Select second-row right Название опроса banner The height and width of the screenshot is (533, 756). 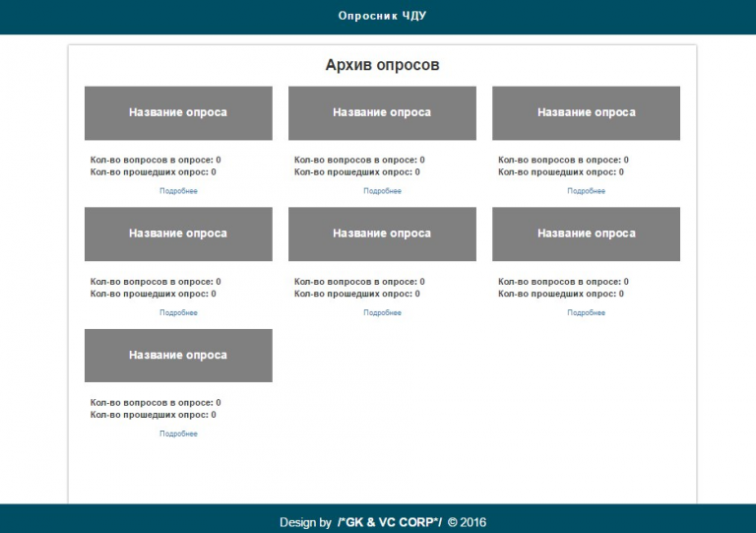587,234
